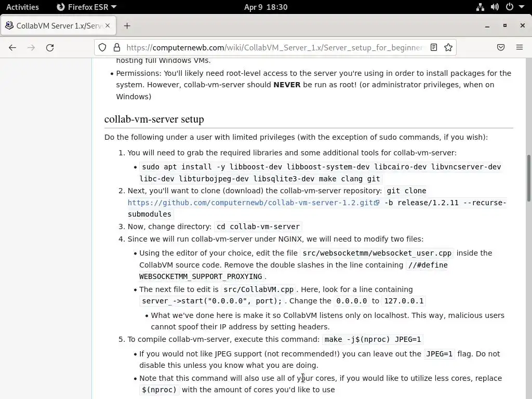532x399 pixels.
Task: Go back to the previous page
Action: click(12, 47)
